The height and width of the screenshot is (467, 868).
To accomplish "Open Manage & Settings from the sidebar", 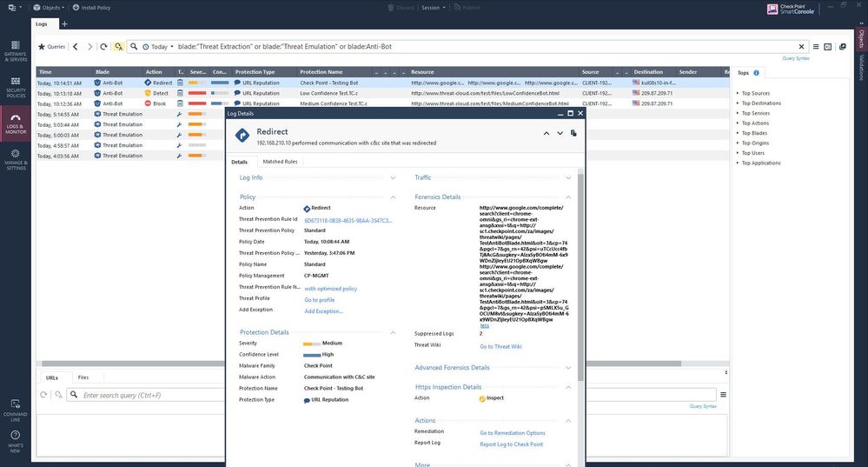I will coord(16,157).
